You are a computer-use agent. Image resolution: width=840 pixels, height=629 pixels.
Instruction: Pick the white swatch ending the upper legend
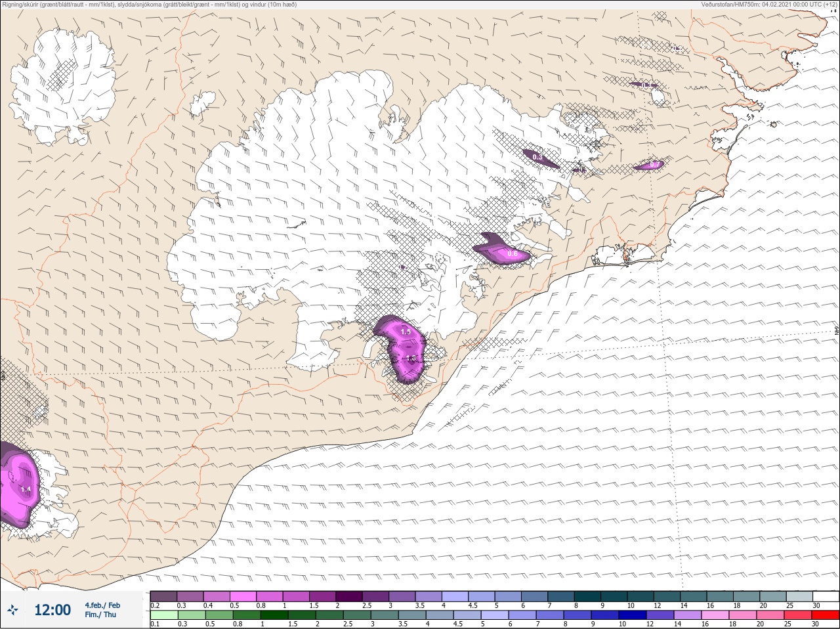(x=826, y=596)
